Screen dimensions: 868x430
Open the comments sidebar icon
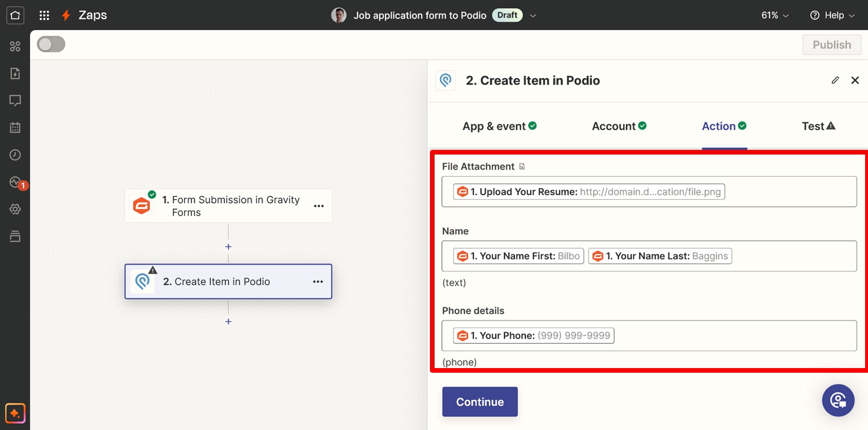(15, 101)
